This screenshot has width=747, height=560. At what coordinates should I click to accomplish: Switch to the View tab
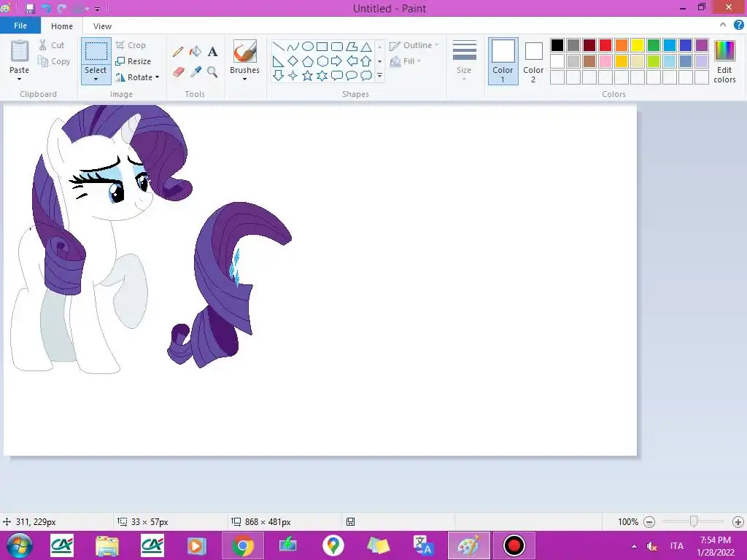coord(102,26)
